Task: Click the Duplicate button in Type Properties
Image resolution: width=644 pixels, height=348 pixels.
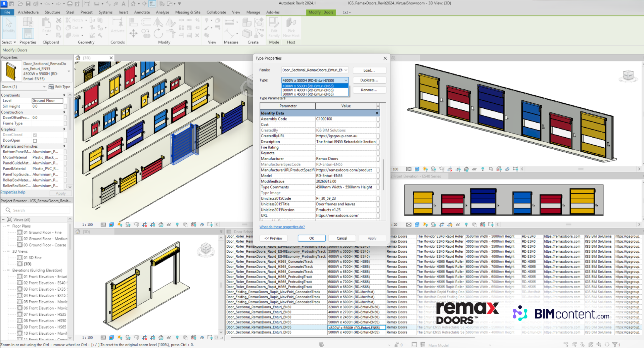Action: [369, 80]
